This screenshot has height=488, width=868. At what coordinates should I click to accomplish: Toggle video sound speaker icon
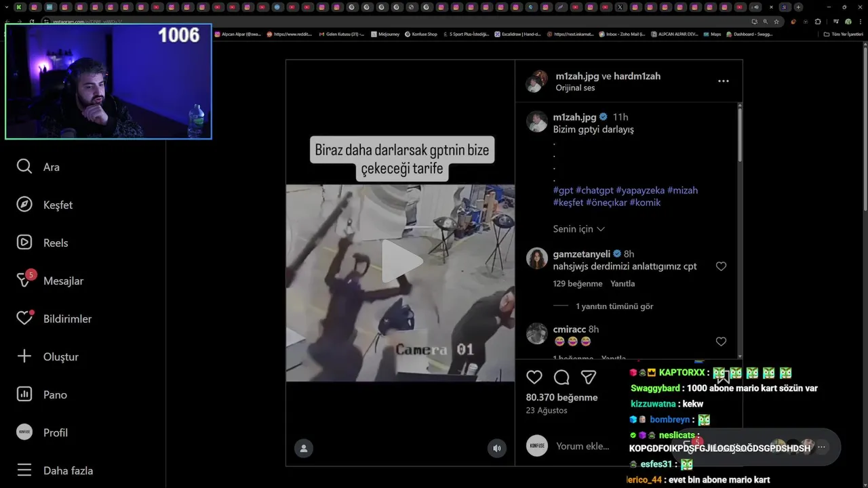[x=497, y=448]
